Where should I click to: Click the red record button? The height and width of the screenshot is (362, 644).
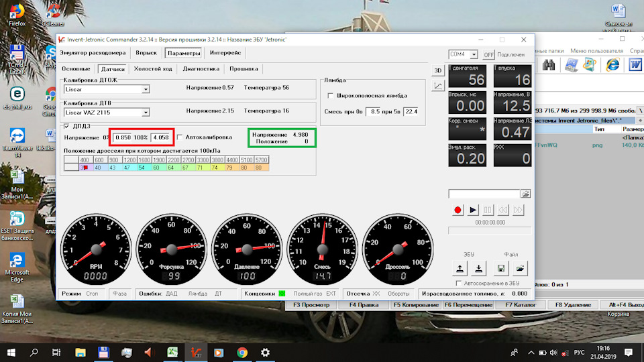click(458, 210)
